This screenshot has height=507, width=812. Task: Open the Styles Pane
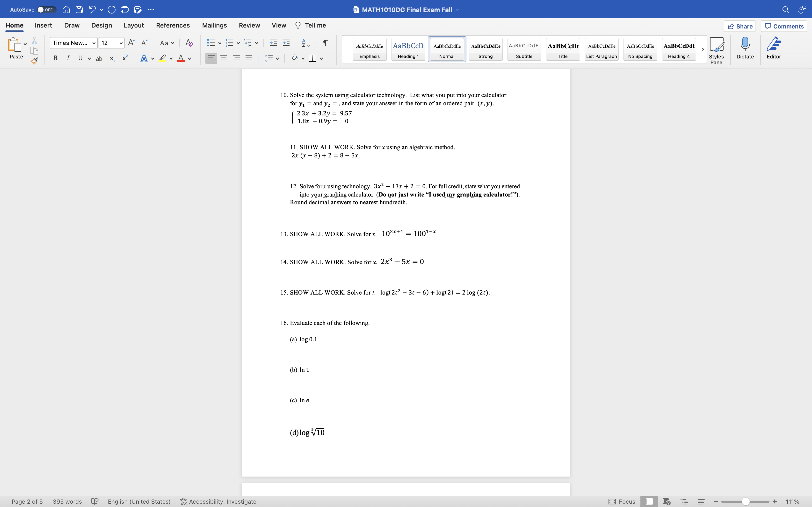click(717, 49)
